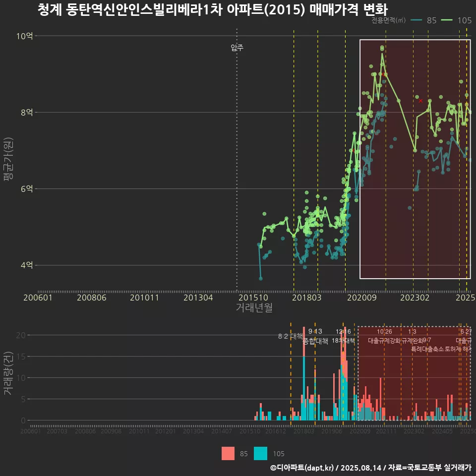Screen dimensions: 476x476
Task: Click the highest green data point near 10억
Action: tap(382, 48)
